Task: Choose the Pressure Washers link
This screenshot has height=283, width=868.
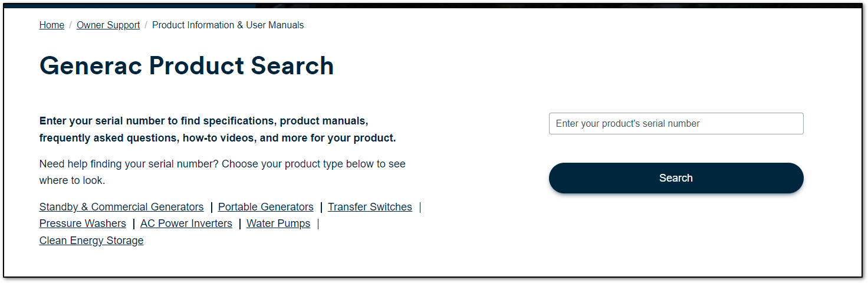Action: [83, 223]
